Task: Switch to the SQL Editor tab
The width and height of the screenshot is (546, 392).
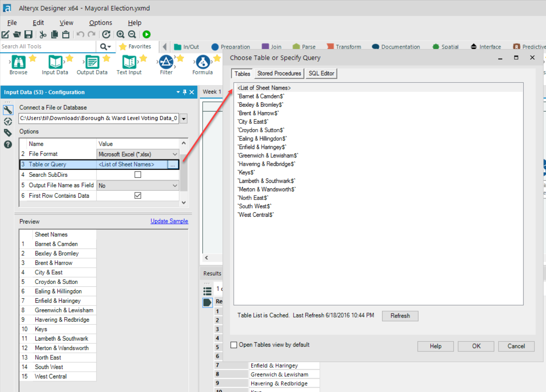Action: [321, 73]
